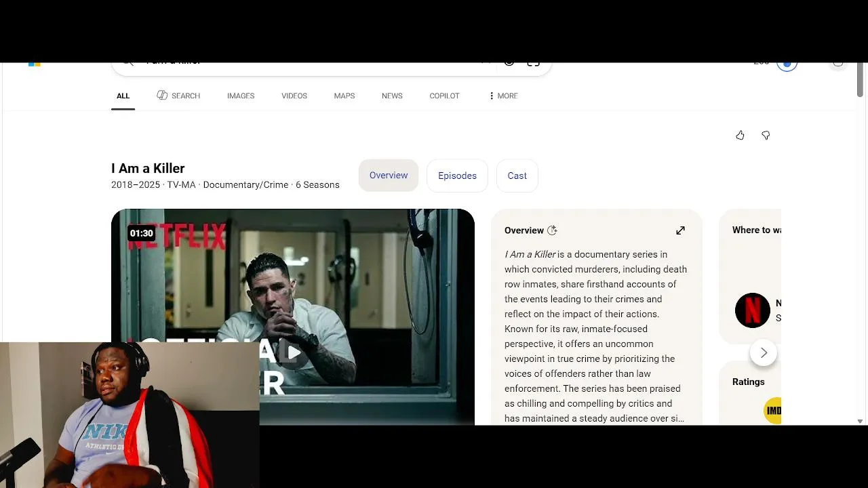This screenshot has width=868, height=488.
Task: Switch to the SEARCH tab
Action: (x=178, y=96)
